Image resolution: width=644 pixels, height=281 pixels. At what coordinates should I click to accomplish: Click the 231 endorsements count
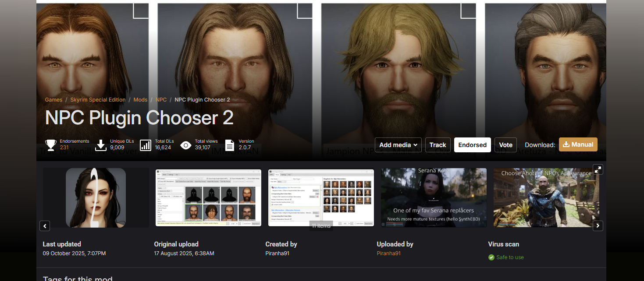[x=64, y=148]
